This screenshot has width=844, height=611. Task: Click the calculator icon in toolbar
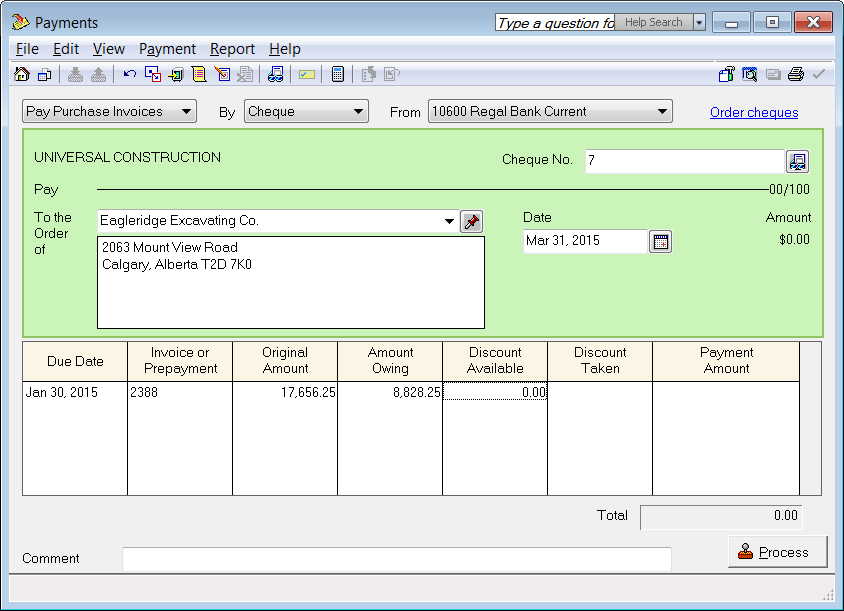(x=338, y=74)
